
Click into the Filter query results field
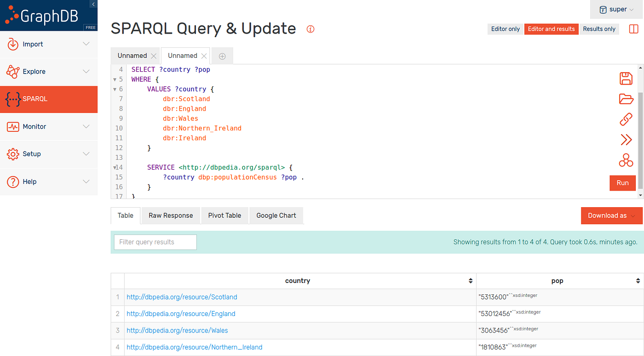[155, 242]
